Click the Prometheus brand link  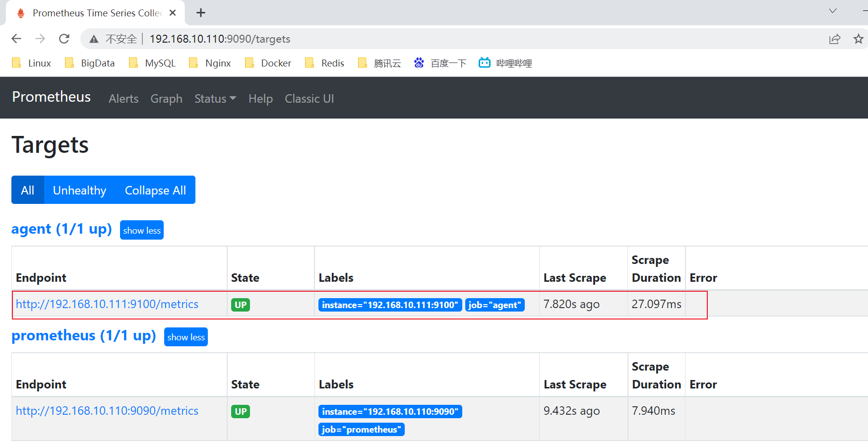click(52, 97)
